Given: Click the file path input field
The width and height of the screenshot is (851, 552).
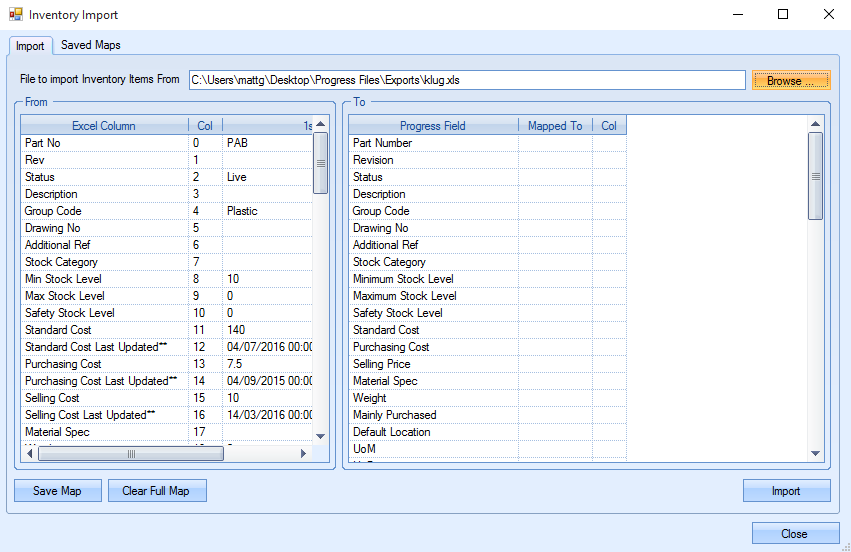Looking at the screenshot, I should coord(467,80).
